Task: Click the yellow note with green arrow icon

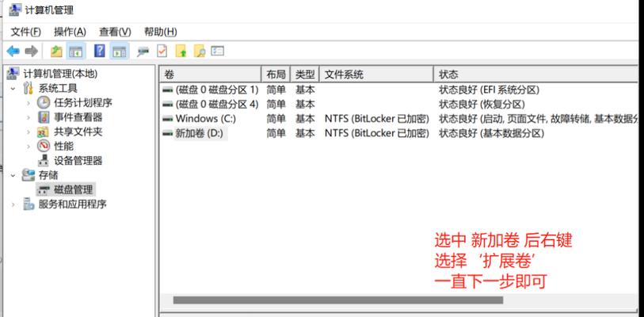Action: point(181,52)
